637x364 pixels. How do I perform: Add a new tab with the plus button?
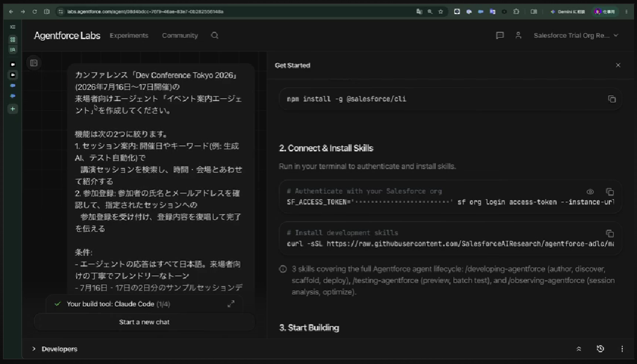(12, 109)
